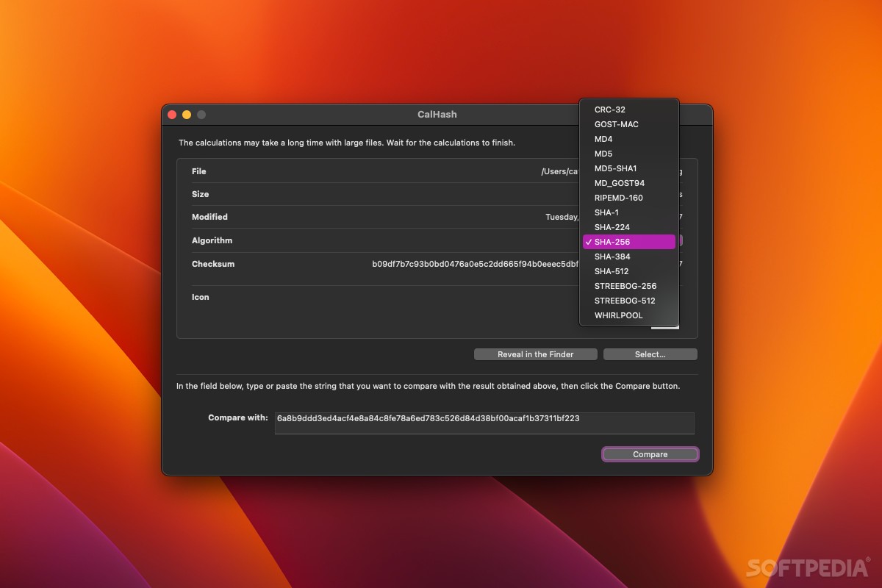Choose STREEBOG-256 in the menu
882x588 pixels.
click(x=629, y=286)
